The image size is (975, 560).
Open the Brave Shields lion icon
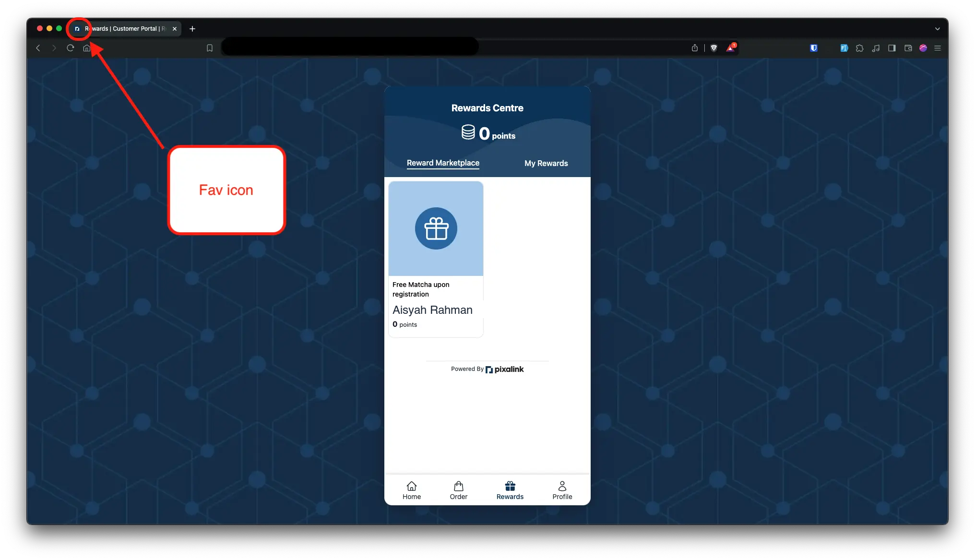(x=714, y=48)
